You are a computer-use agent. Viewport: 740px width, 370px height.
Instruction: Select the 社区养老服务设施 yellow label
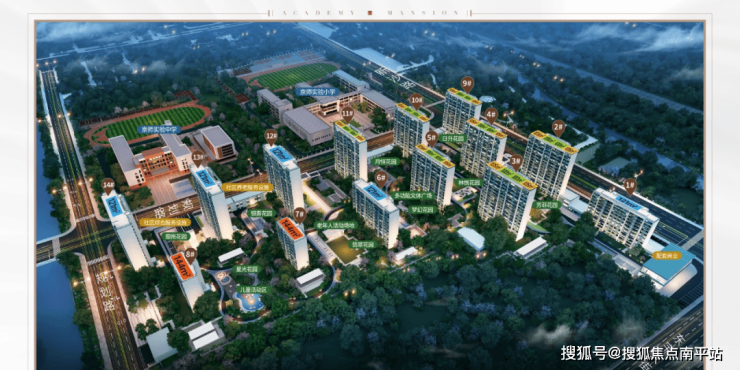(x=247, y=187)
